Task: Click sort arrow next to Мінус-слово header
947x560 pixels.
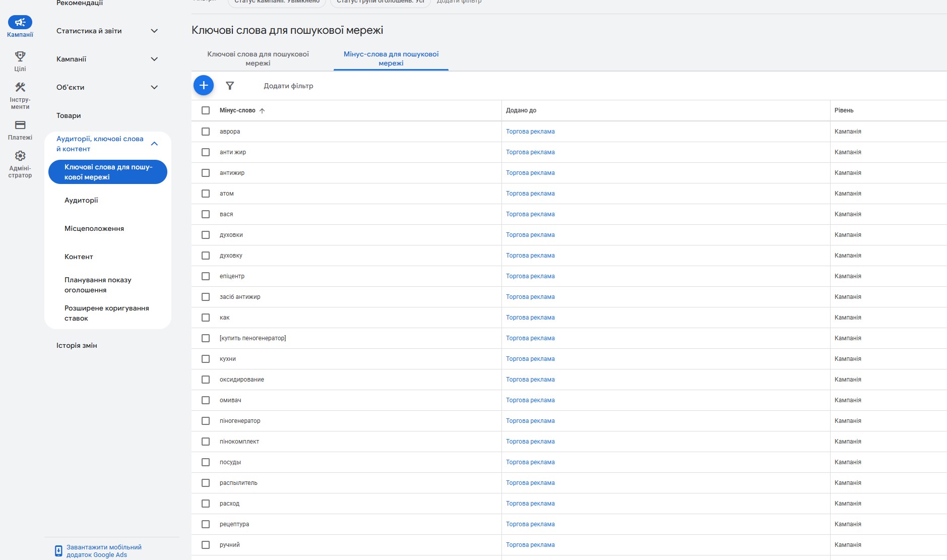Action: point(262,111)
